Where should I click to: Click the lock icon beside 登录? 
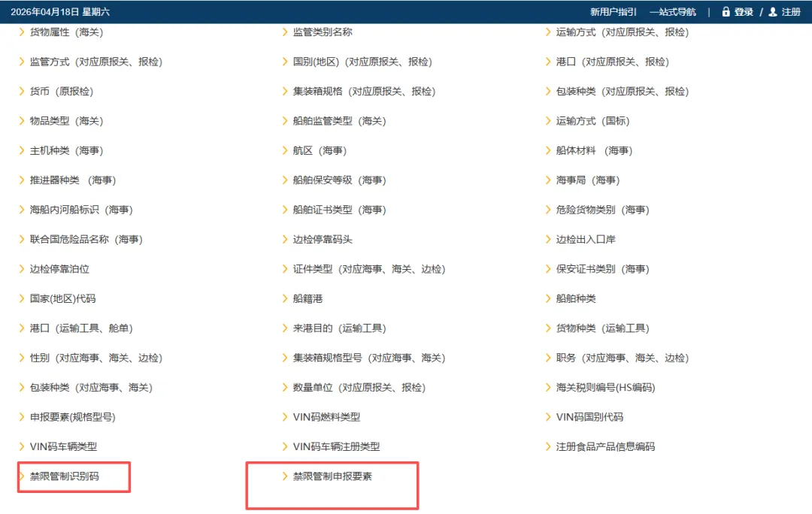(x=726, y=11)
